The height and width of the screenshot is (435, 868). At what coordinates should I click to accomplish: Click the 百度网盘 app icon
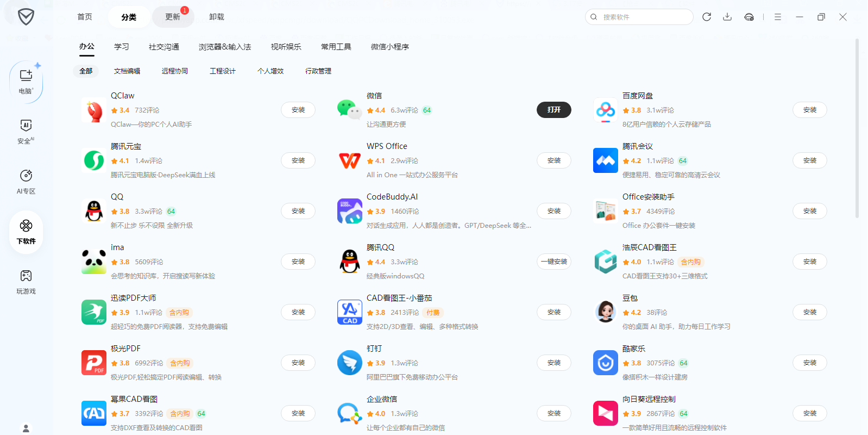pyautogui.click(x=605, y=110)
